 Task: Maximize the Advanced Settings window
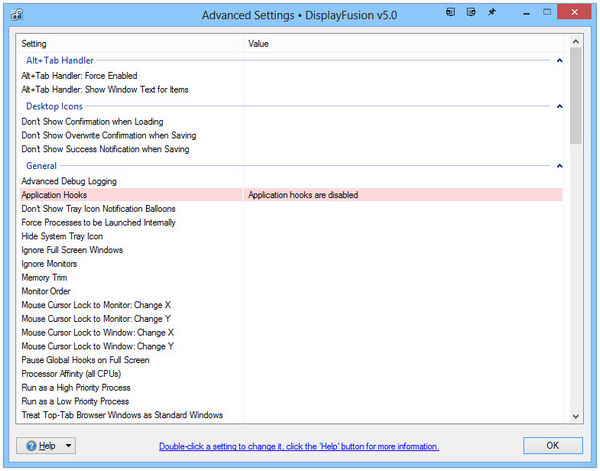click(x=547, y=12)
